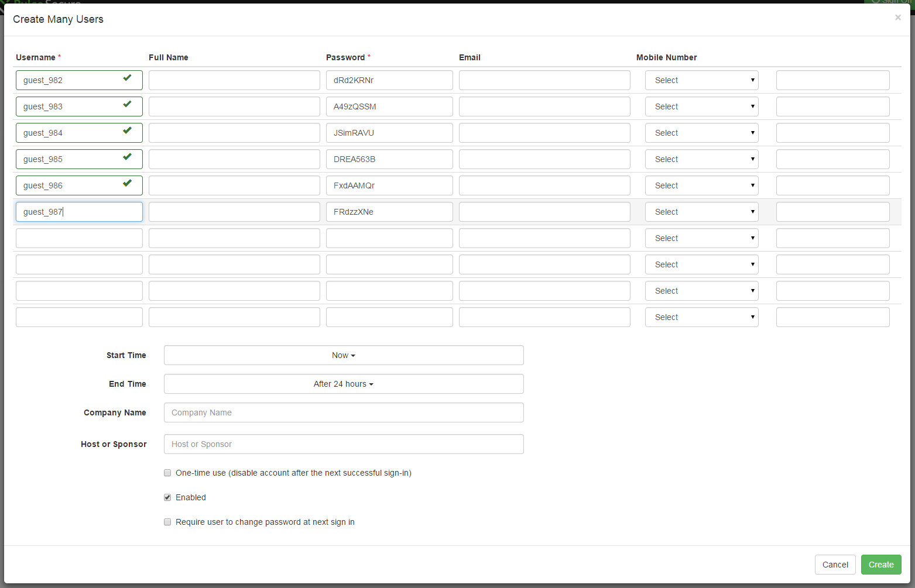Image resolution: width=915 pixels, height=588 pixels.
Task: Click Email field for guest_983
Action: pyautogui.click(x=544, y=106)
